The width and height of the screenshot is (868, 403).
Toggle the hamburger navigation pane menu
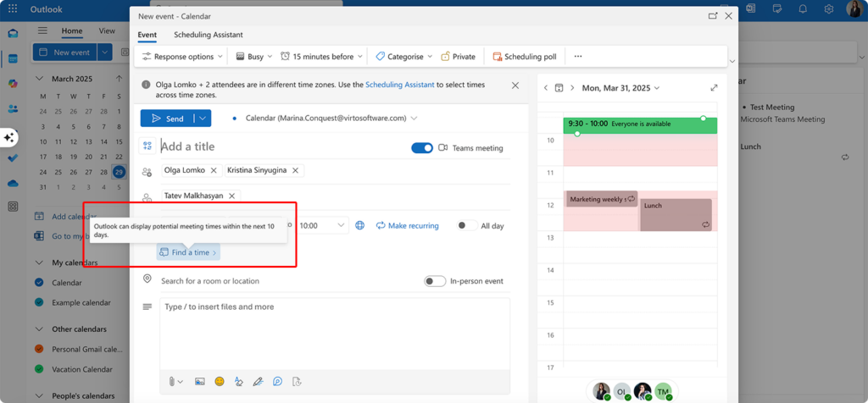(42, 31)
